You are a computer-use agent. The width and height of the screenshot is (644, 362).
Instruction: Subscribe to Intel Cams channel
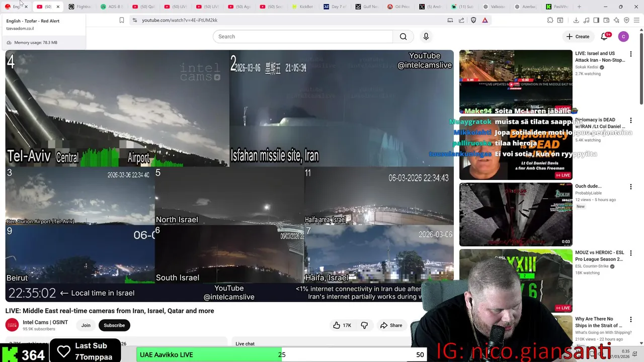click(x=114, y=325)
